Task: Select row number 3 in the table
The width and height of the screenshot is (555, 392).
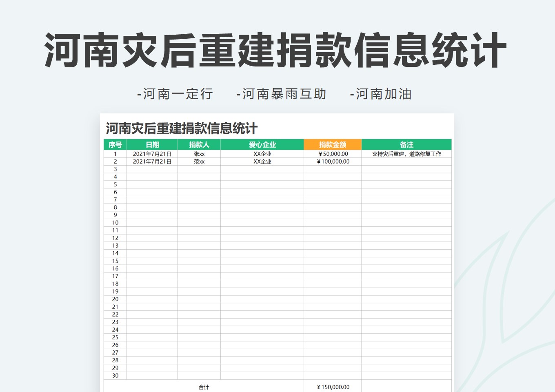Action: coord(115,169)
